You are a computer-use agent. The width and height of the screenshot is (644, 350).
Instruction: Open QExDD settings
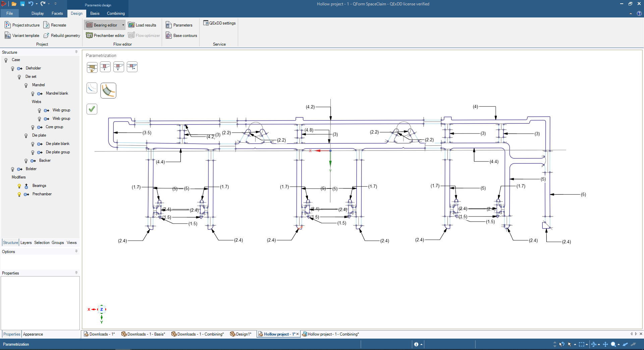pos(219,23)
